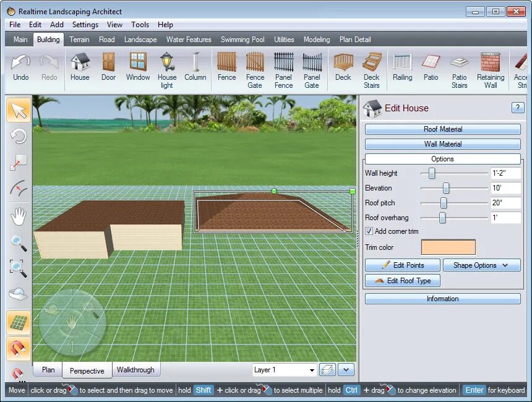Screen dimensions: 532x402
Task: Select the Retaining Wall tool
Action: point(491,71)
